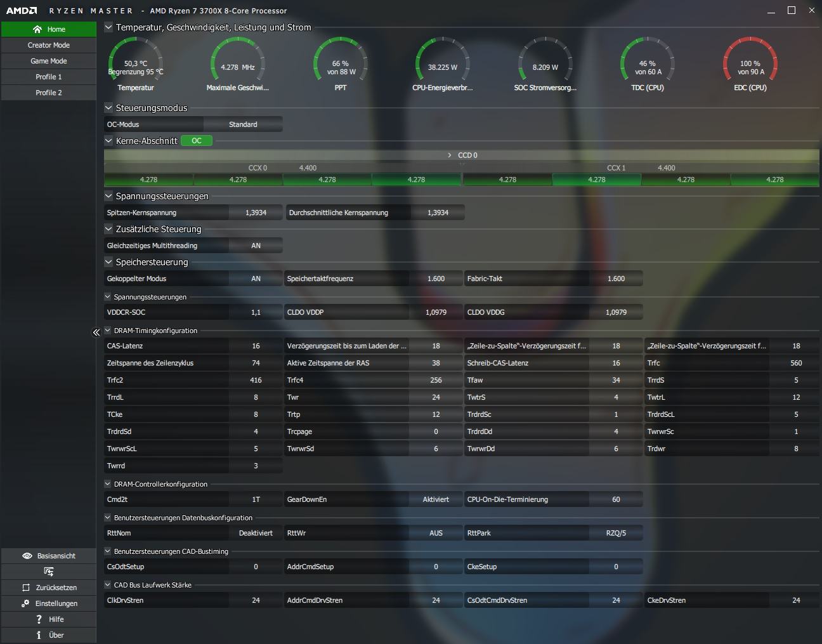The height and width of the screenshot is (644, 822).
Task: Click the PPT gauge
Action: tap(341, 64)
